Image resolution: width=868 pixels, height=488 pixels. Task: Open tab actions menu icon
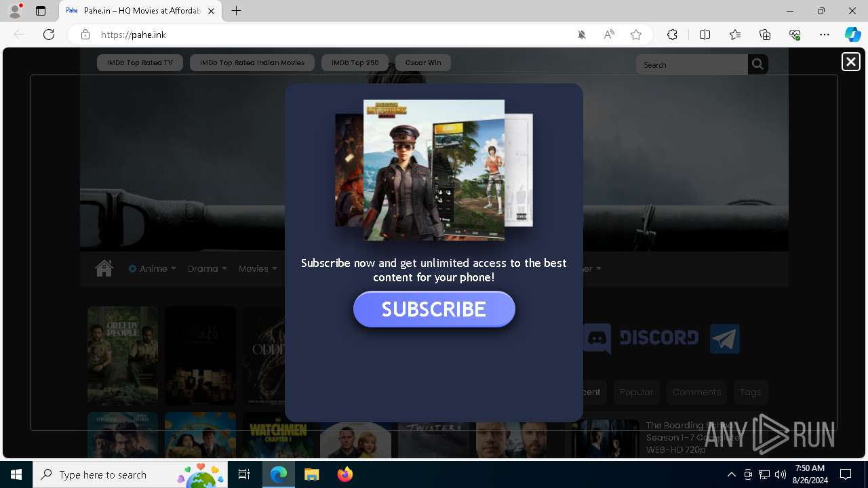(41, 11)
